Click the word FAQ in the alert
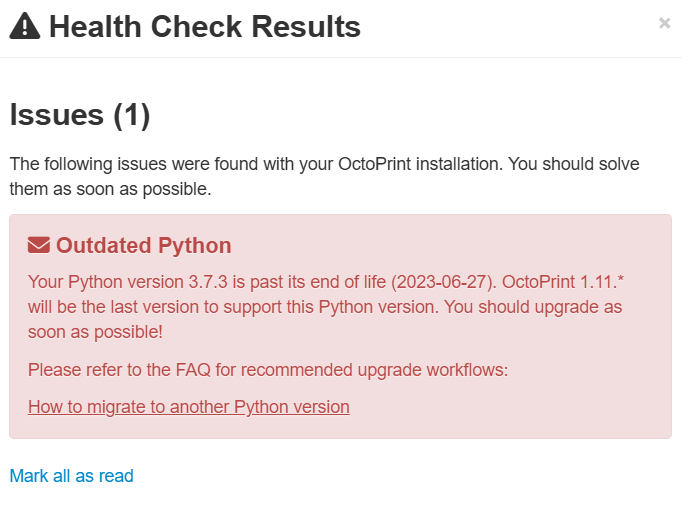The image size is (682, 527). 193,370
